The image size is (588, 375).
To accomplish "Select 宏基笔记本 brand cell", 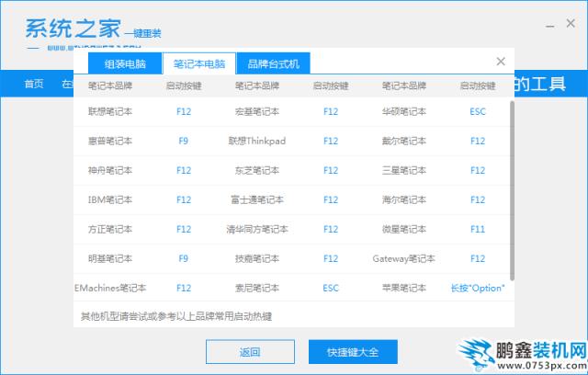I will (257, 111).
